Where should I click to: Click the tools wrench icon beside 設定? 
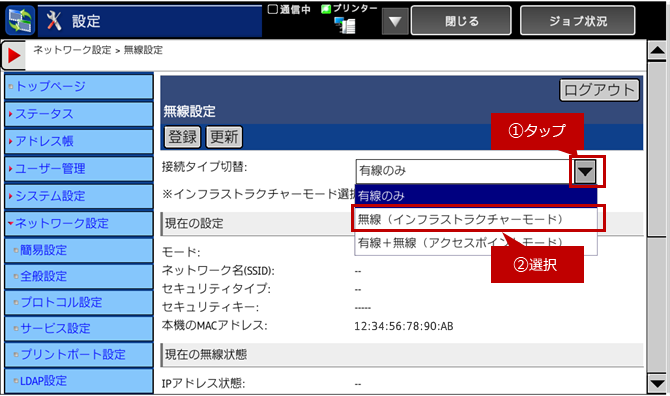(54, 21)
